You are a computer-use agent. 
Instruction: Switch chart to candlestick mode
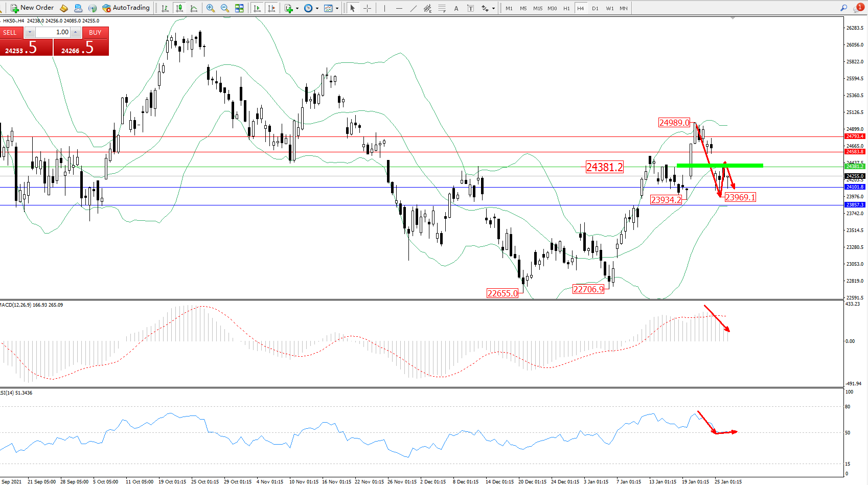click(x=179, y=8)
